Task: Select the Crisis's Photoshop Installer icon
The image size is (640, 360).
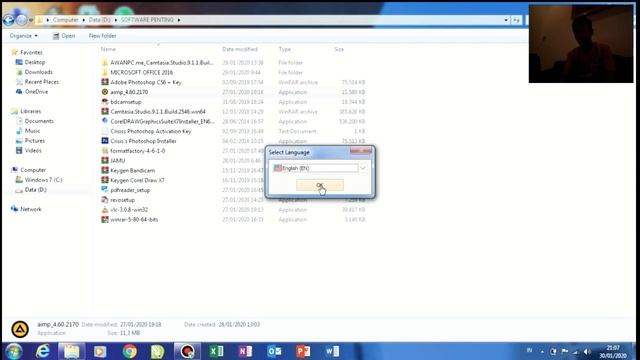Action: (x=105, y=141)
